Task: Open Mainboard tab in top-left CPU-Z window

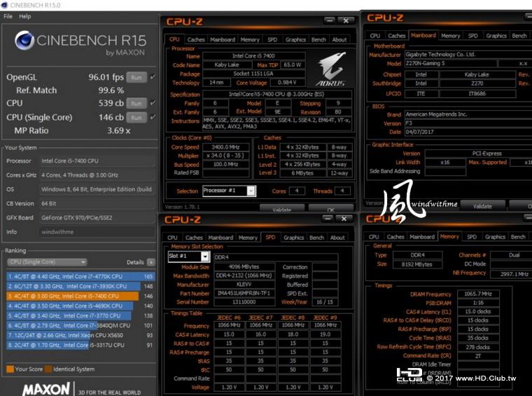Action: 223,40
